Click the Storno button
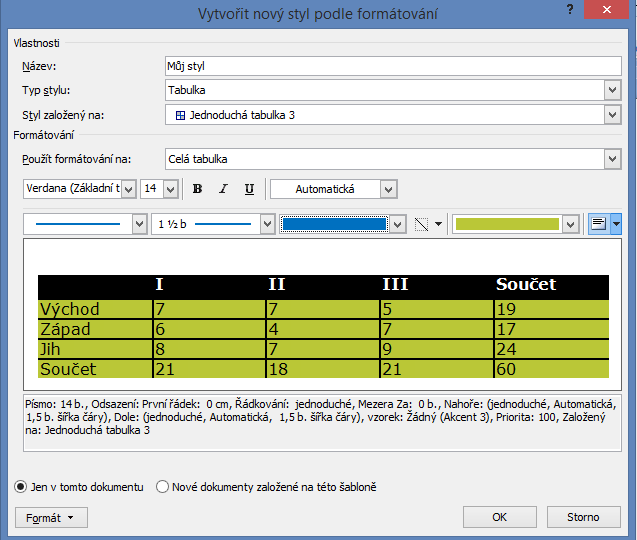Viewport: 637px width, 540px height. point(583,517)
